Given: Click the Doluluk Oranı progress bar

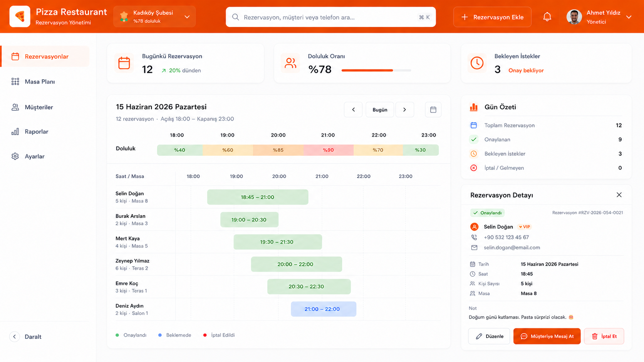Looking at the screenshot, I should tap(376, 70).
